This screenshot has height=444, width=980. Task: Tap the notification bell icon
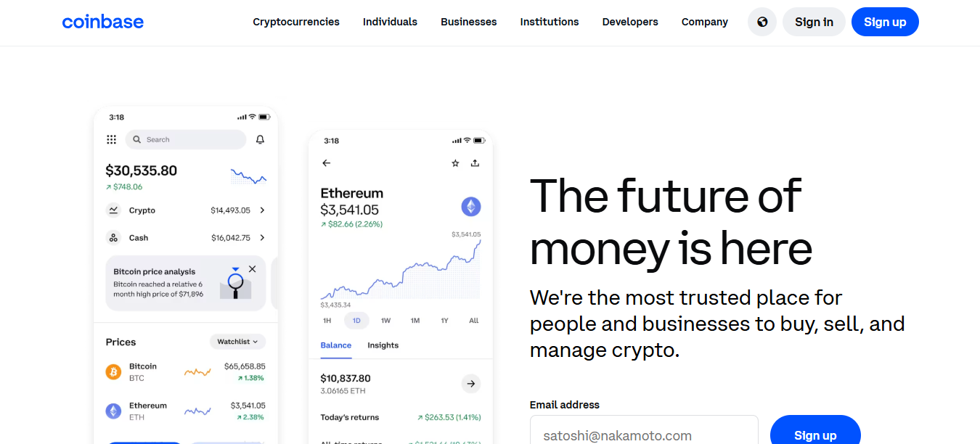[x=260, y=139]
